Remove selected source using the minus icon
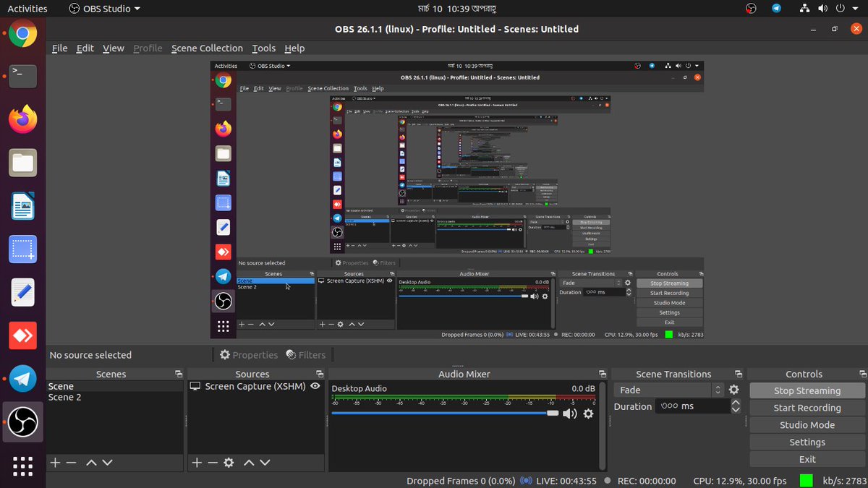This screenshot has width=868, height=488. (x=212, y=462)
